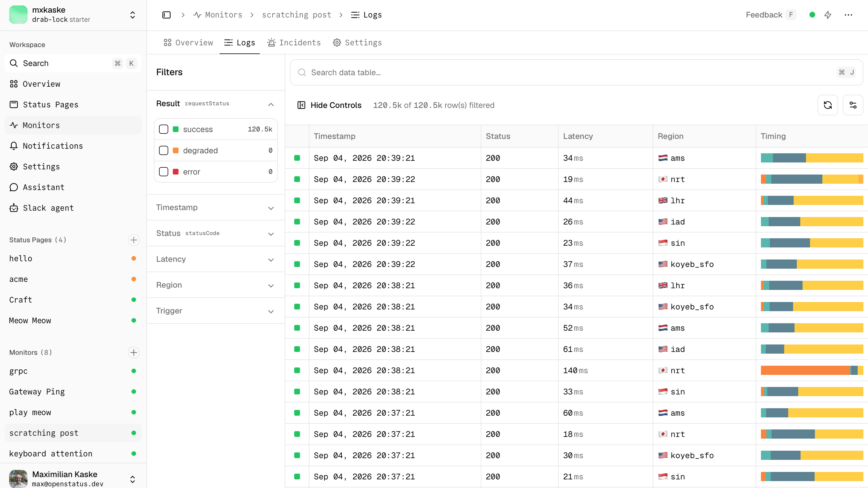Open the three-dots more menu
The image size is (868, 488).
[x=848, y=15]
